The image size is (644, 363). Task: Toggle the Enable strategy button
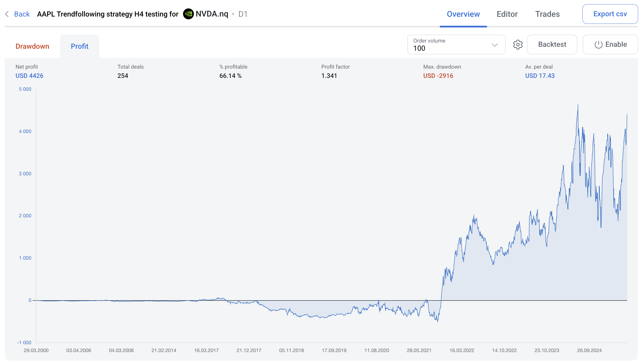click(x=610, y=45)
